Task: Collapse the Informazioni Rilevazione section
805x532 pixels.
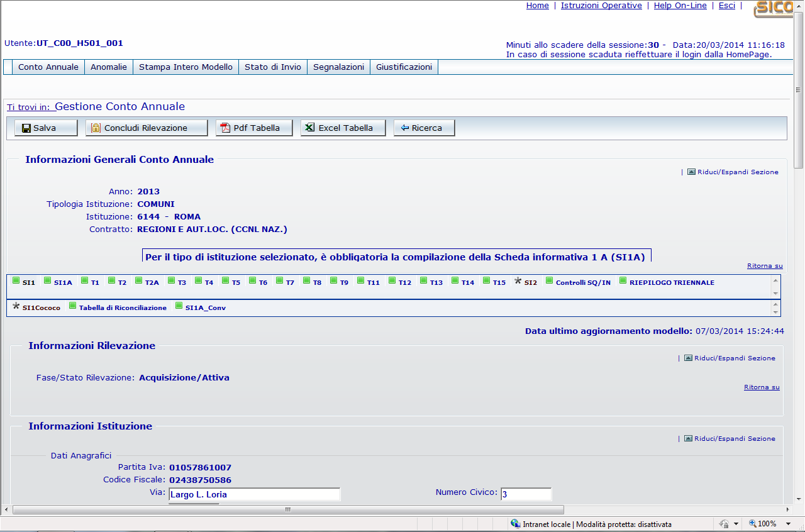Action: 730,358
